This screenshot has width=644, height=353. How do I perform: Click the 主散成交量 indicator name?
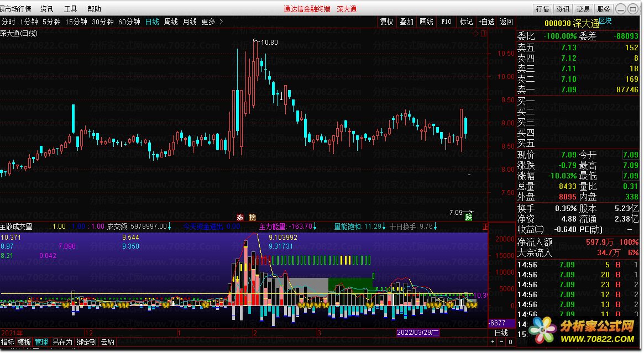pyautogui.click(x=17, y=226)
